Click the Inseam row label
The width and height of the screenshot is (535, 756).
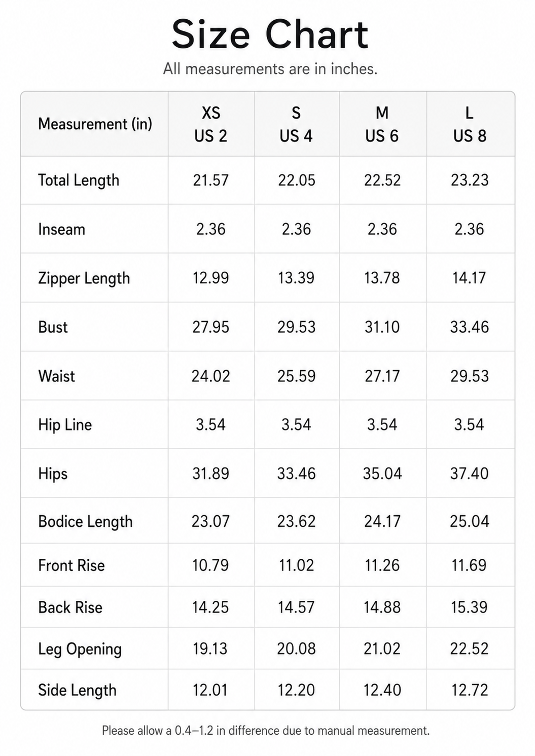[x=61, y=229]
